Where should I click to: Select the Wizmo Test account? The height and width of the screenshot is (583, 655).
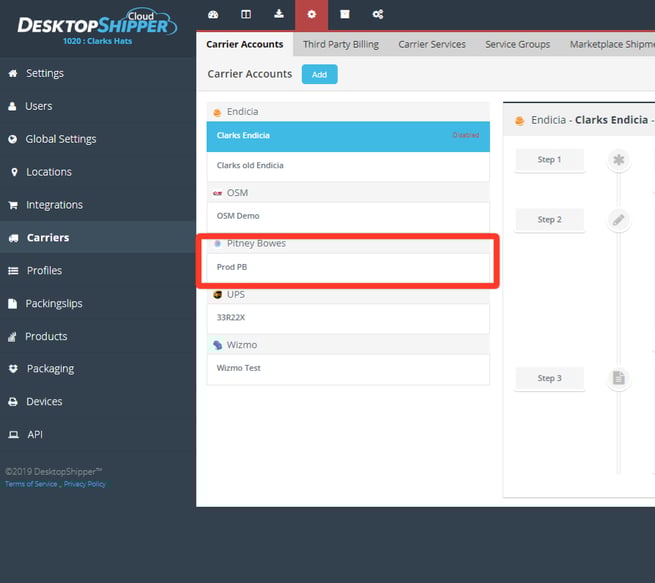pos(348,368)
